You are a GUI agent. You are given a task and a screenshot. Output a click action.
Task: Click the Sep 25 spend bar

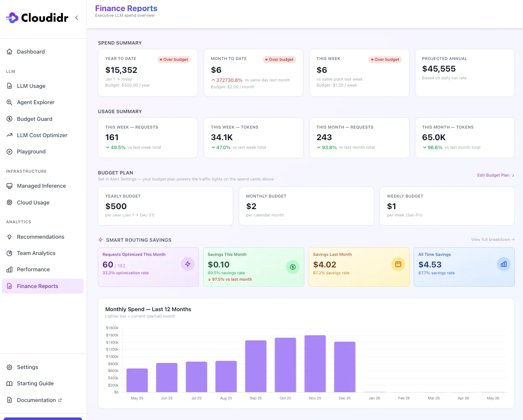pyautogui.click(x=256, y=366)
